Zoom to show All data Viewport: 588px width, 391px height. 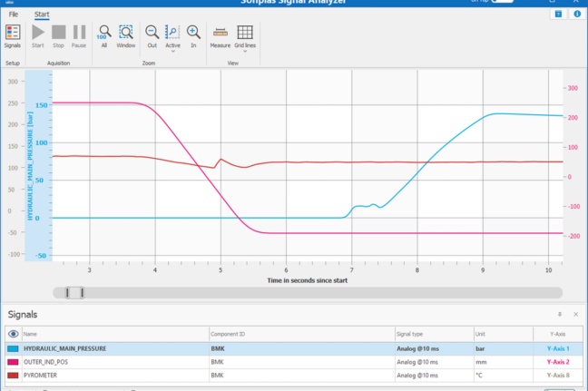(103, 33)
